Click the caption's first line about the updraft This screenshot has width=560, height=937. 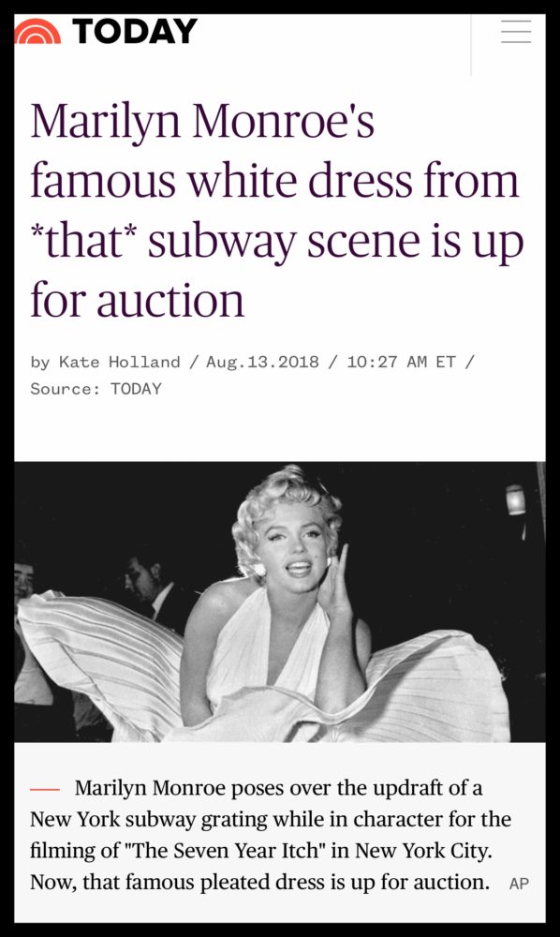(x=278, y=788)
